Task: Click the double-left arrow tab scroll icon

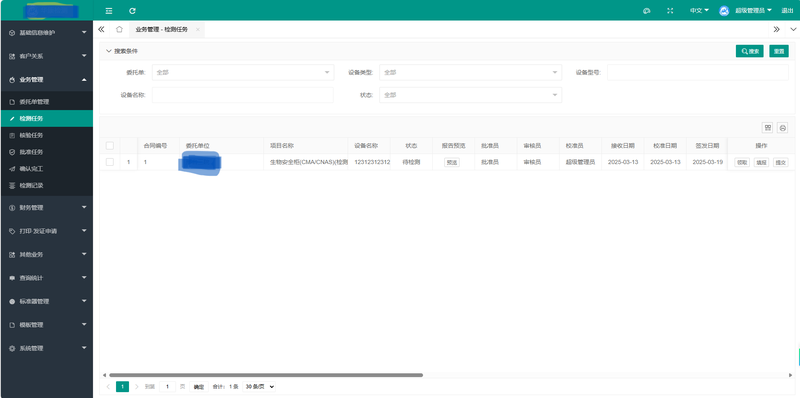Action: [x=102, y=30]
